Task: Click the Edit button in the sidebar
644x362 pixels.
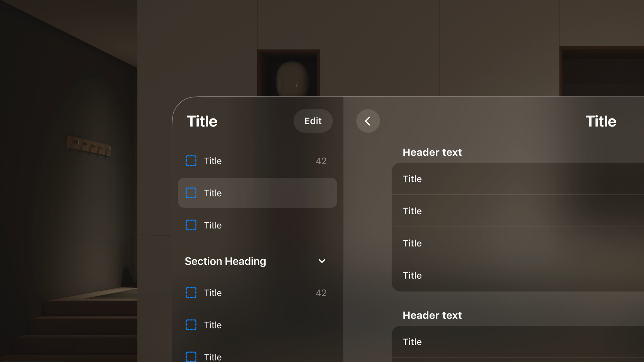Action: pyautogui.click(x=313, y=121)
